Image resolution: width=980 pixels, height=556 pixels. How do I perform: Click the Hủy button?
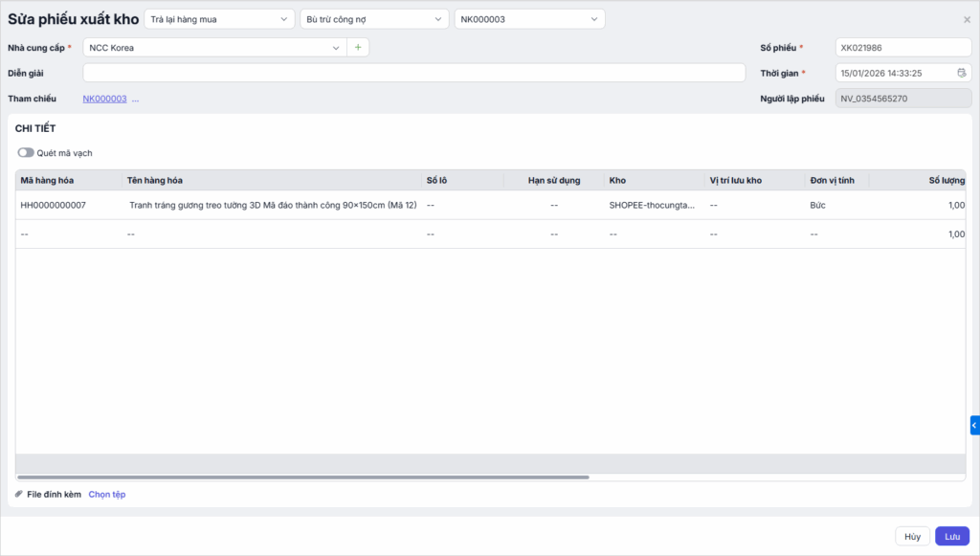912,537
